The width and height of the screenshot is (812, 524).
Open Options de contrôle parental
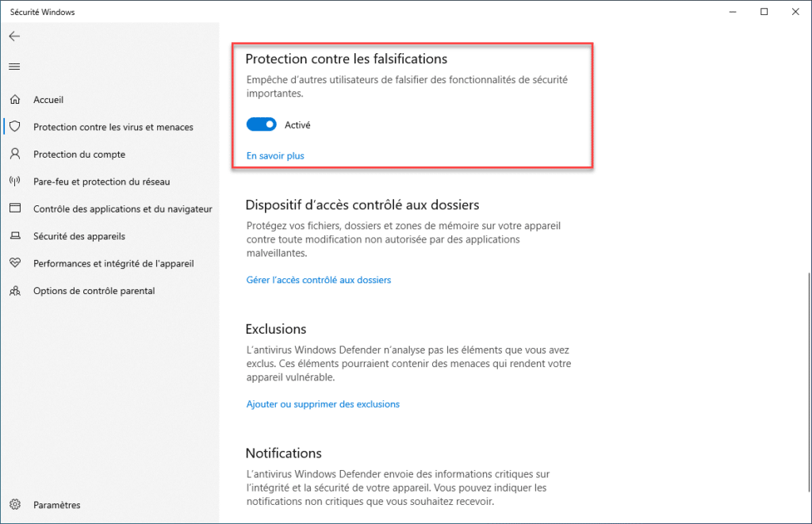click(94, 291)
